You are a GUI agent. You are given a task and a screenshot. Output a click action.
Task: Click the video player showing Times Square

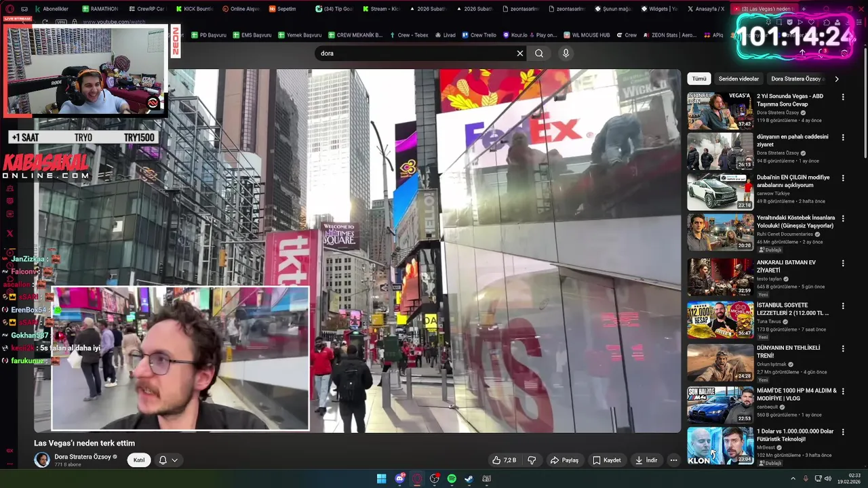click(357, 251)
